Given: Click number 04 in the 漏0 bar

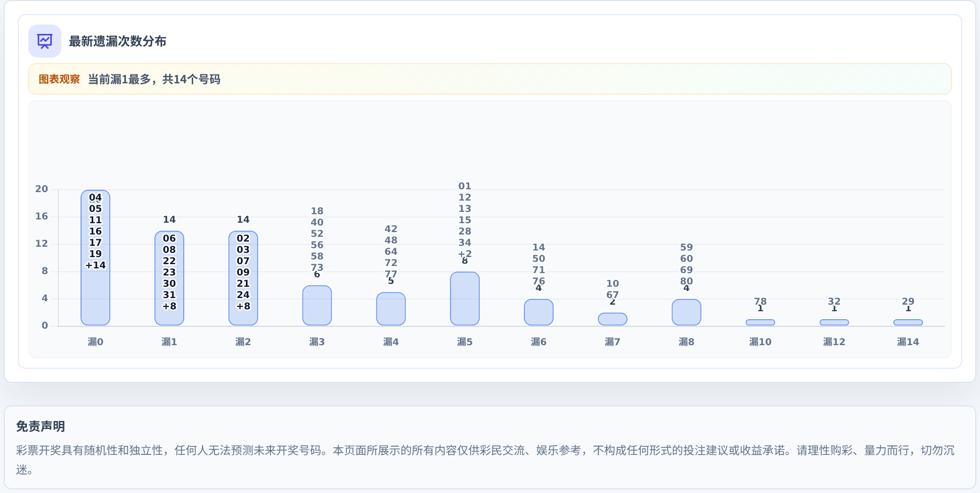Looking at the screenshot, I should click(96, 197).
